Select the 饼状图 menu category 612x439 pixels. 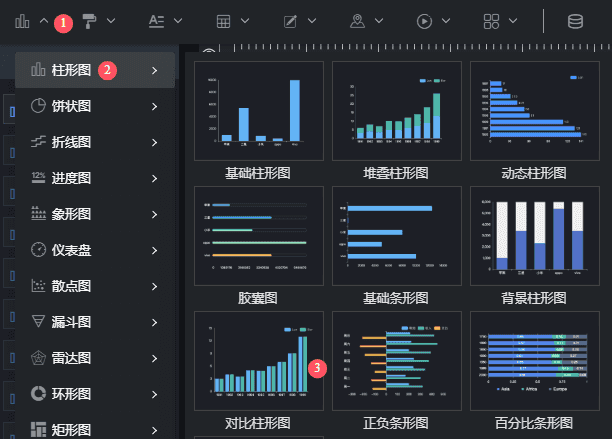tap(95, 106)
